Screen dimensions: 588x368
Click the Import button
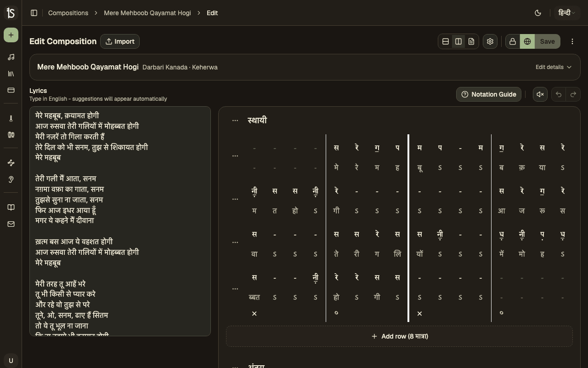(120, 41)
